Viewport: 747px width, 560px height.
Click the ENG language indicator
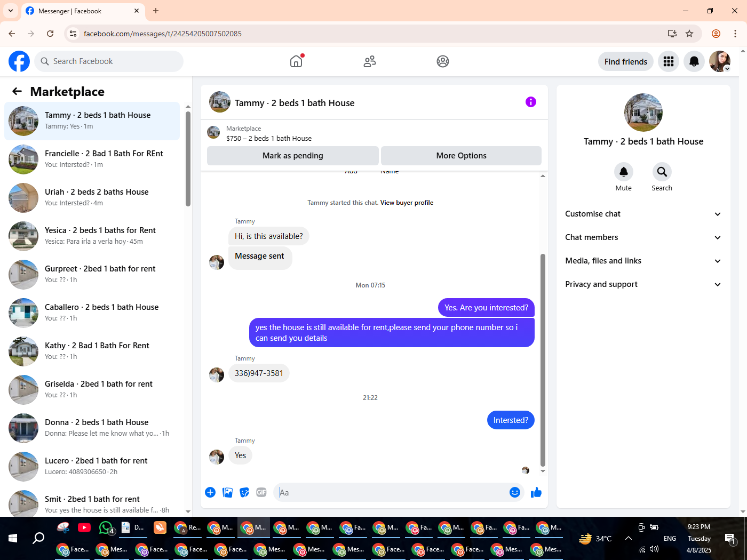click(670, 539)
